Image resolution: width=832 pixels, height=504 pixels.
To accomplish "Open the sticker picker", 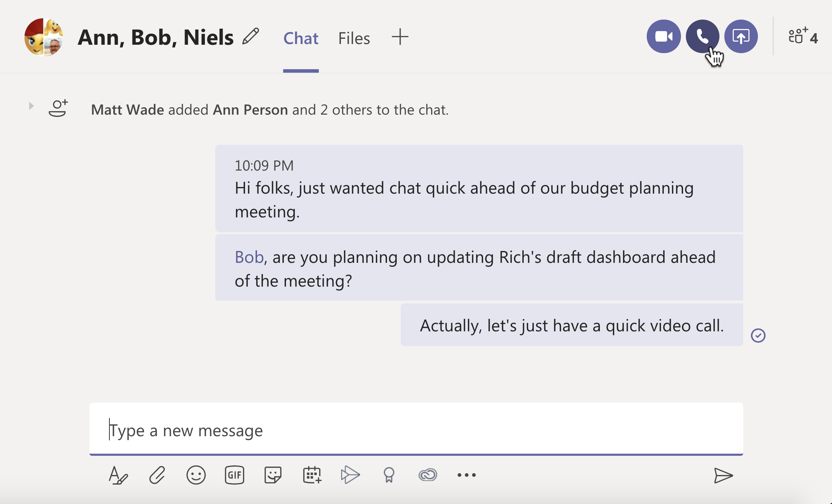I will (273, 475).
